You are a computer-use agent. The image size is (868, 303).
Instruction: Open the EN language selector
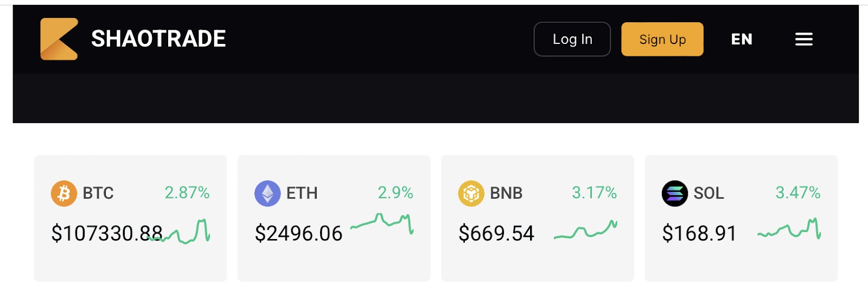click(742, 39)
